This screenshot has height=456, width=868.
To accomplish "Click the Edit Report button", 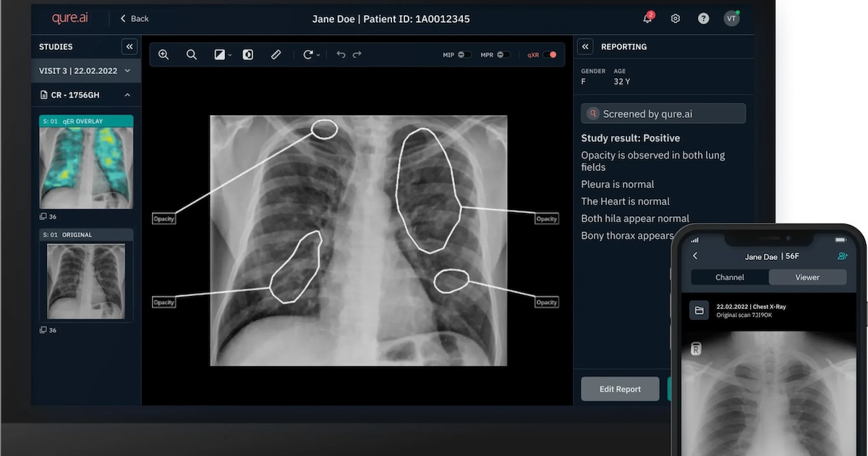I will (x=620, y=389).
